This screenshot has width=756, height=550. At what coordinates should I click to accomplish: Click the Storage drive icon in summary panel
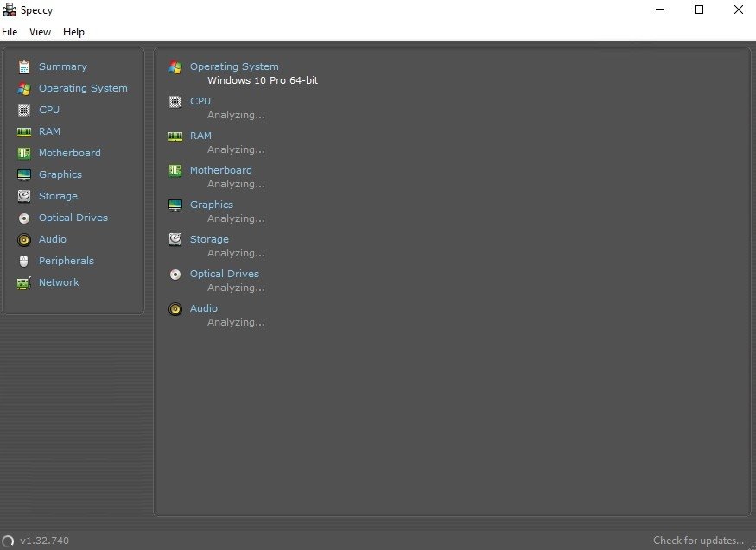pyautogui.click(x=175, y=239)
